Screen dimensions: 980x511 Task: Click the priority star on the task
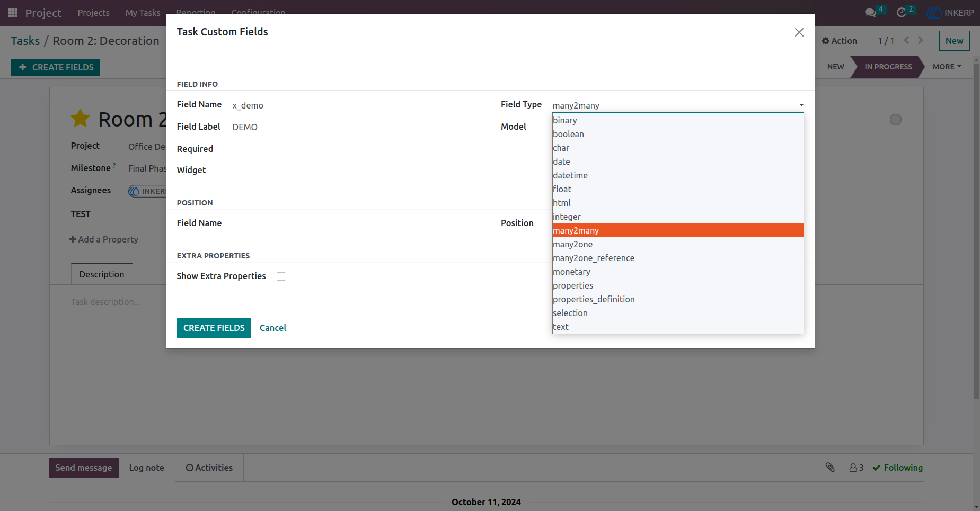[80, 119]
